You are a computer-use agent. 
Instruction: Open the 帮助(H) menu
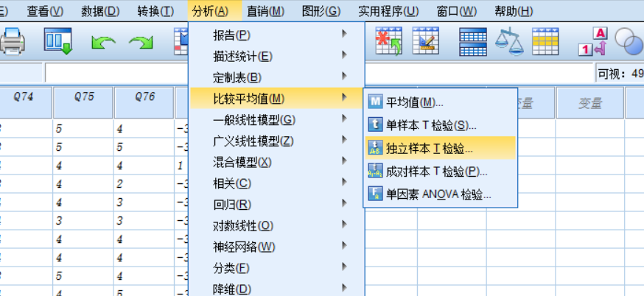pos(514,11)
